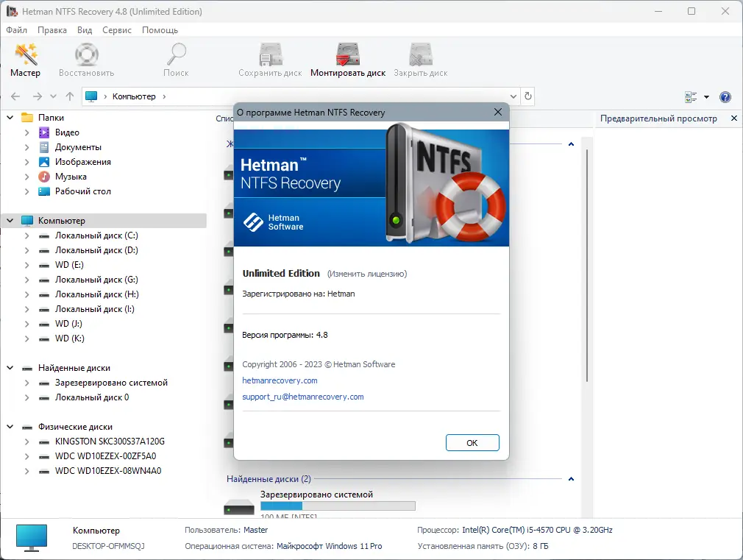Click Закрыть диск toolbar icon

pyautogui.click(x=421, y=54)
